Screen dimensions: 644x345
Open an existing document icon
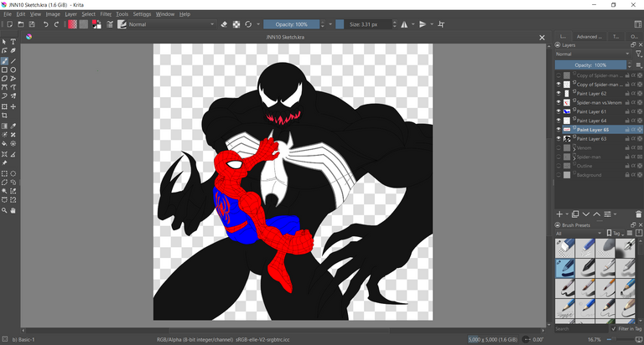pyautogui.click(x=21, y=24)
